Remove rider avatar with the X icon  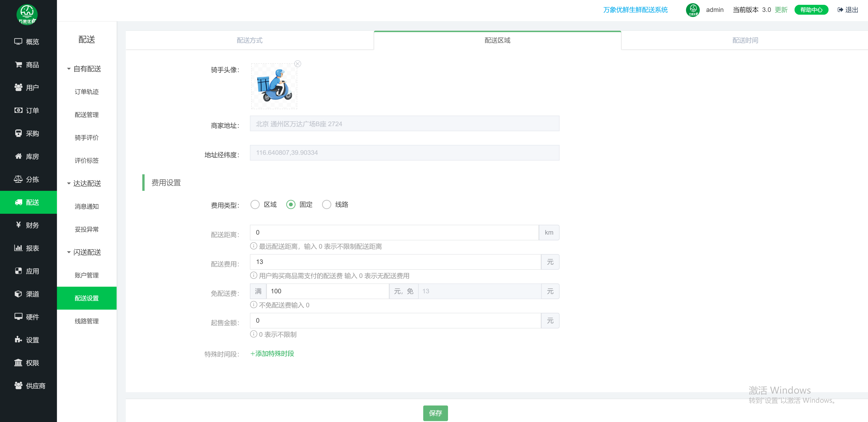(297, 64)
